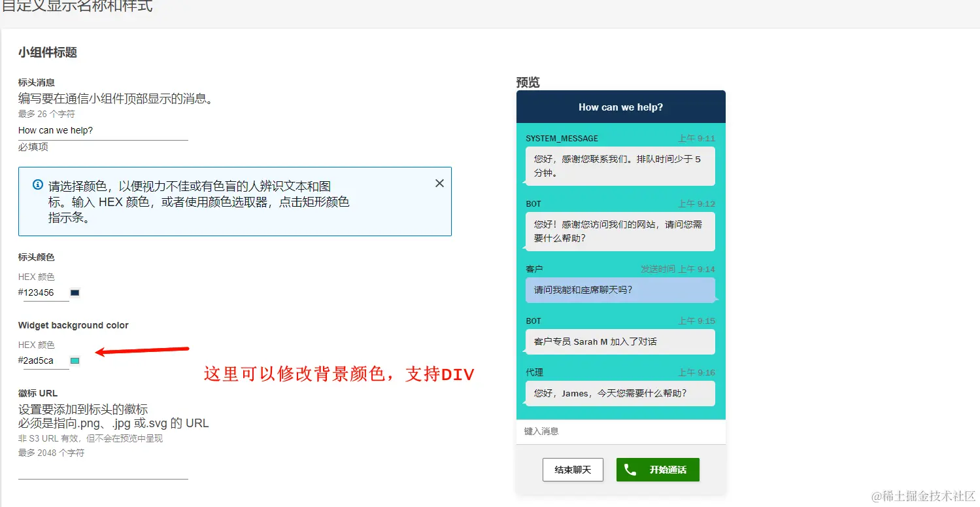Click the 代理 sender label
980x507 pixels.
click(534, 372)
